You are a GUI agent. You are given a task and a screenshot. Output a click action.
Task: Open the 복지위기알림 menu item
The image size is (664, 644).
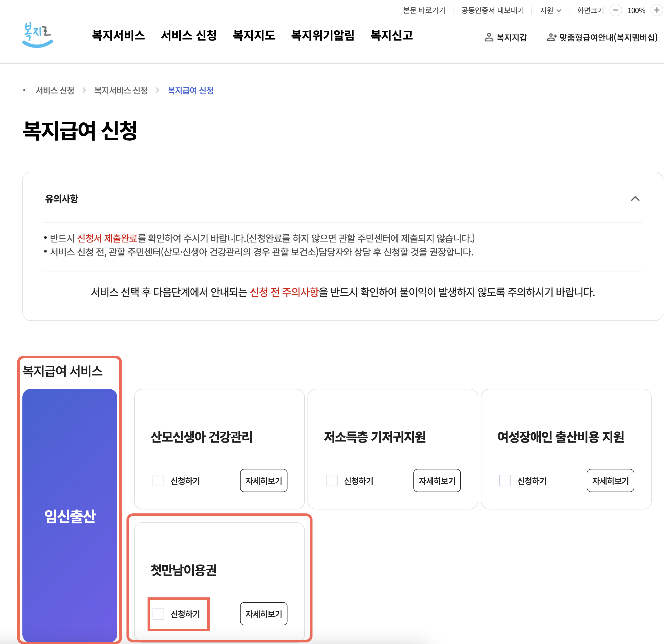pyautogui.click(x=323, y=35)
